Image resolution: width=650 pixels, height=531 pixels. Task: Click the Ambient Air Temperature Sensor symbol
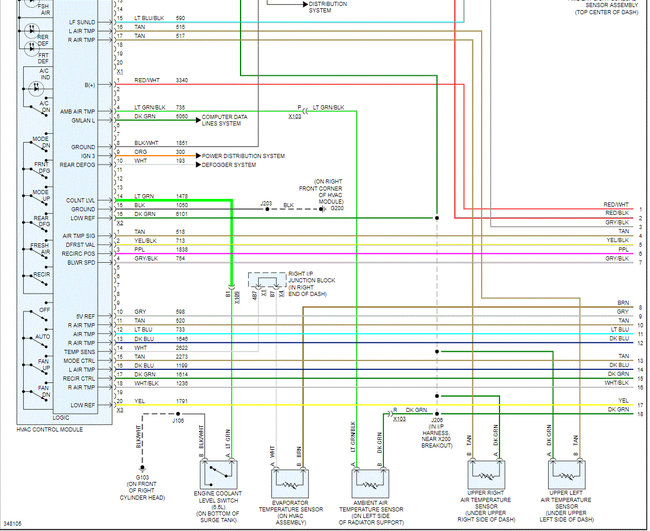click(x=370, y=483)
